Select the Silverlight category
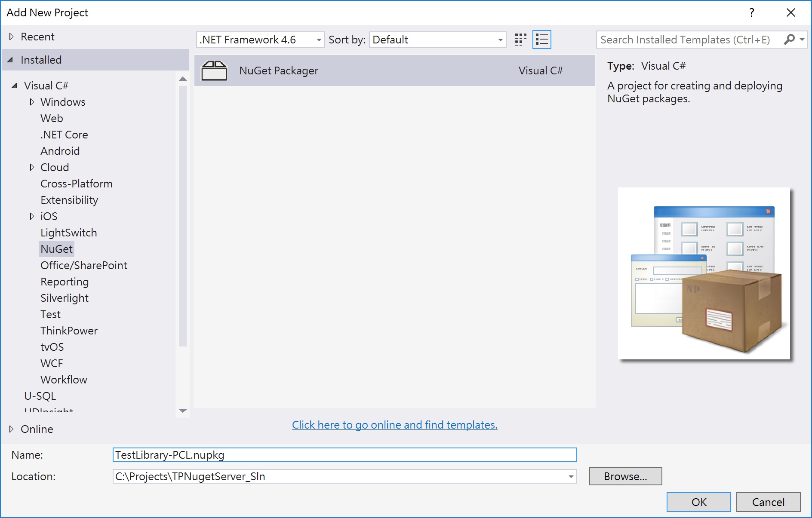812x518 pixels. coord(65,298)
